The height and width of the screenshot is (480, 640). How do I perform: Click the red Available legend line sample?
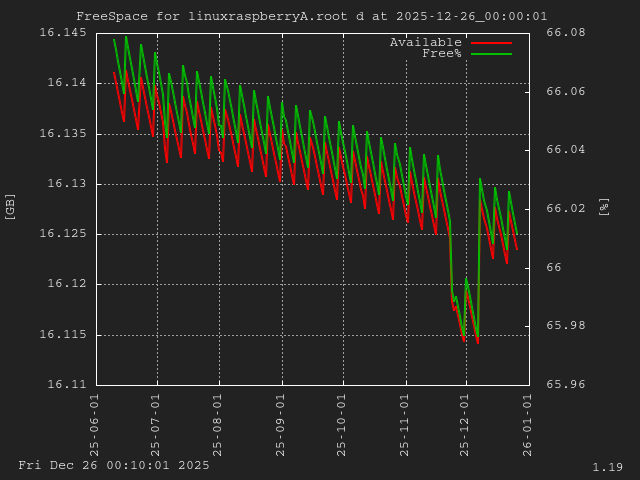coord(490,43)
